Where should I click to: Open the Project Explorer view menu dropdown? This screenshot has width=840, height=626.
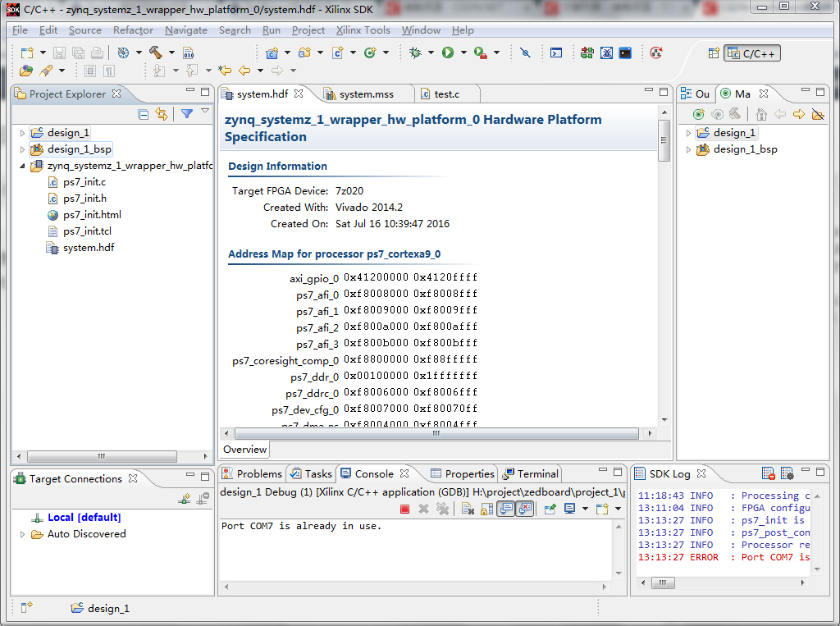(x=204, y=111)
